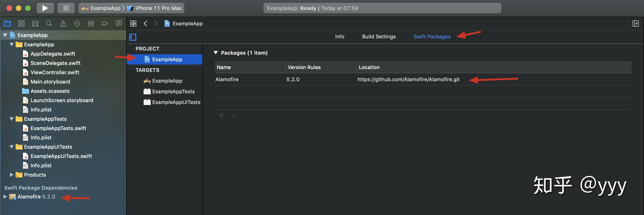
Task: Sort by Location column header
Action: (x=494, y=67)
